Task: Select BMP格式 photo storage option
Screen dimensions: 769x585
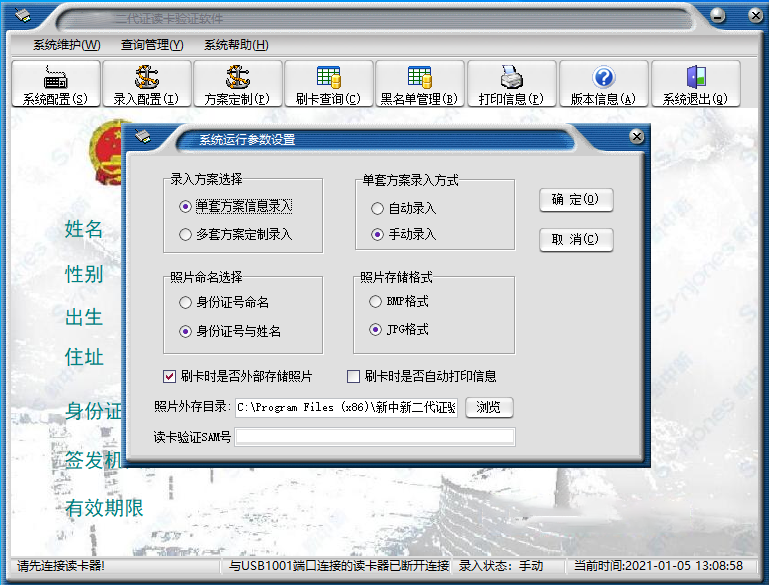Action: click(376, 301)
